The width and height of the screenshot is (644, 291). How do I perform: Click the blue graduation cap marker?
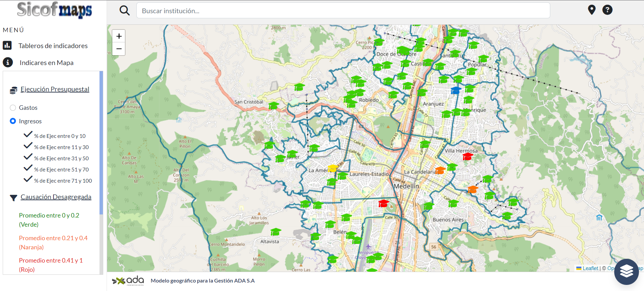coord(456,90)
